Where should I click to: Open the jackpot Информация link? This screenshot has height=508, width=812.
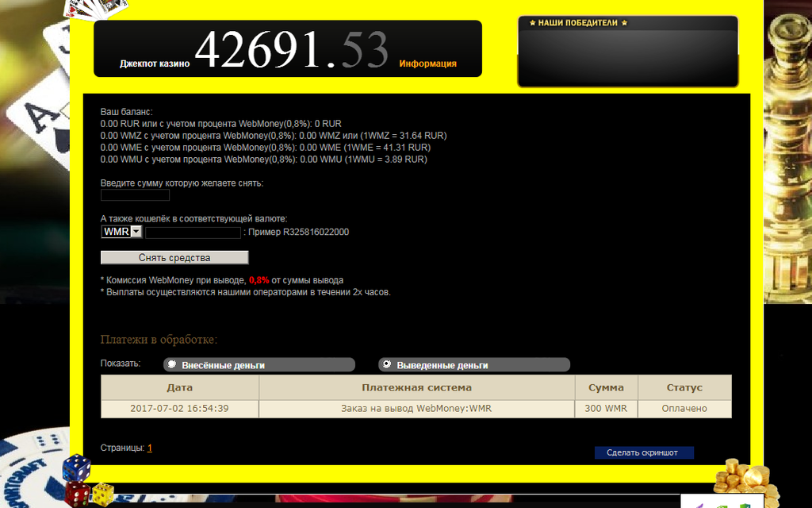point(427,63)
